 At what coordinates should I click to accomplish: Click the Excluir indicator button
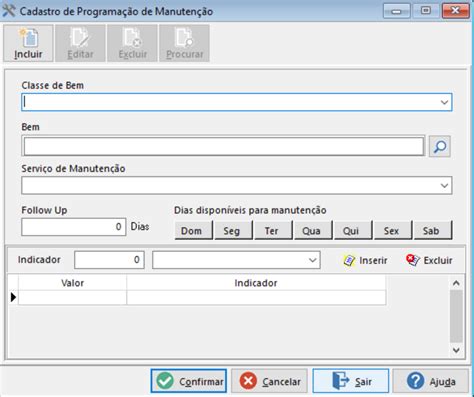pyautogui.click(x=429, y=260)
